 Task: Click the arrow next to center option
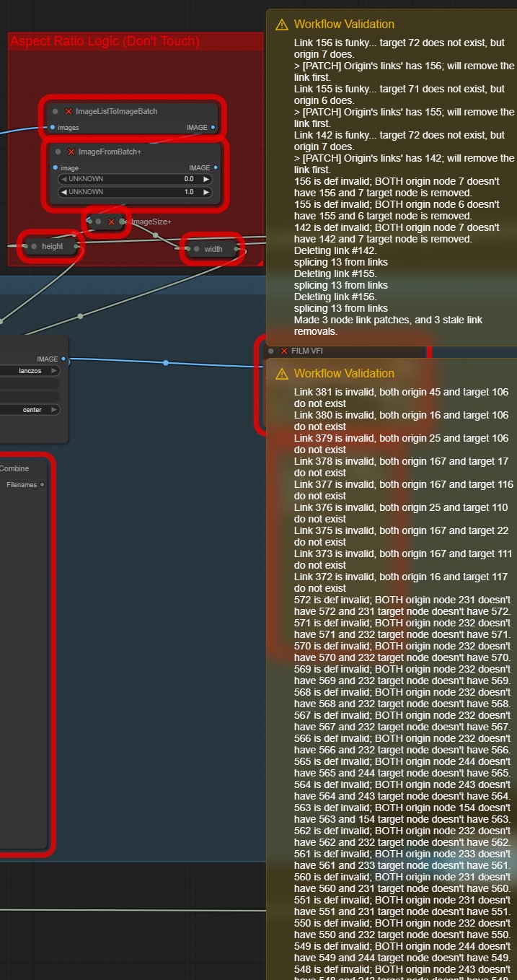coord(54,410)
